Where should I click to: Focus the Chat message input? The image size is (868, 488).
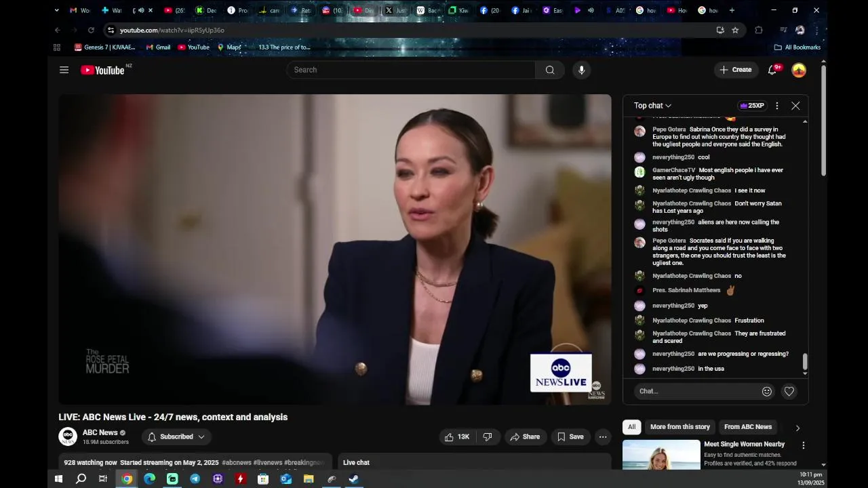point(697,391)
